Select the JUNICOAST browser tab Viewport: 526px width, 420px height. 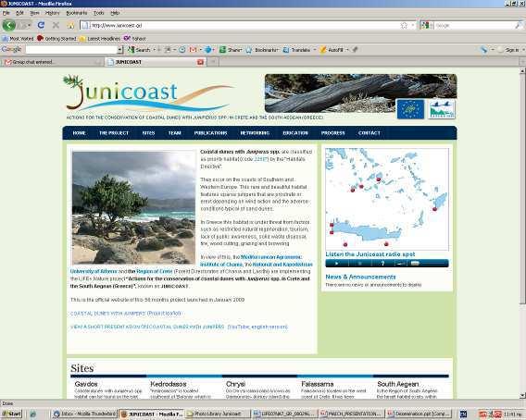[x=156, y=62]
